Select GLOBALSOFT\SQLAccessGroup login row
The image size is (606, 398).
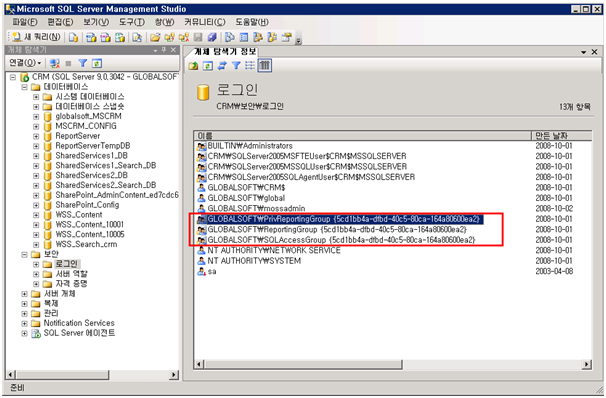tap(341, 240)
